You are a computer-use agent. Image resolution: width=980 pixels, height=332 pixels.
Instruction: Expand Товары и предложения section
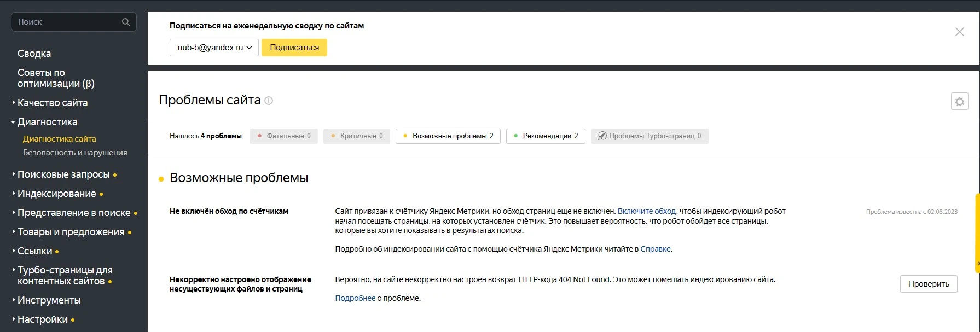coord(71,232)
